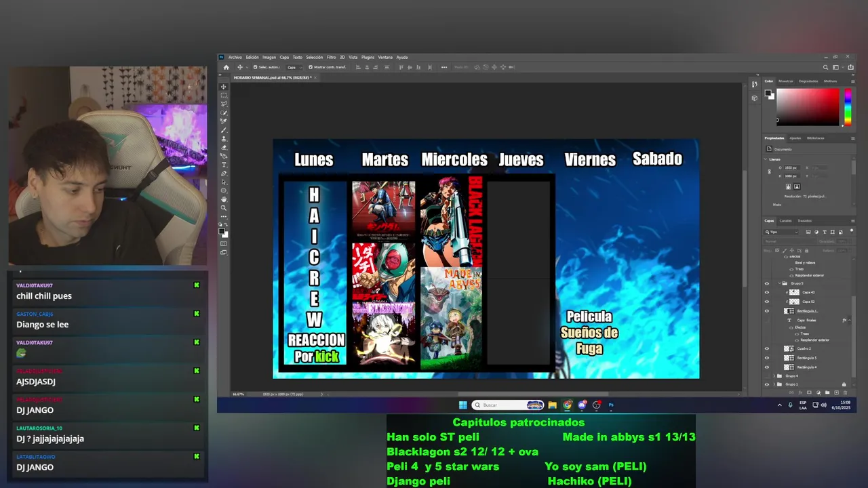Hide the Rectángulo 4 layer
Image resolution: width=868 pixels, height=488 pixels.
[767, 367]
